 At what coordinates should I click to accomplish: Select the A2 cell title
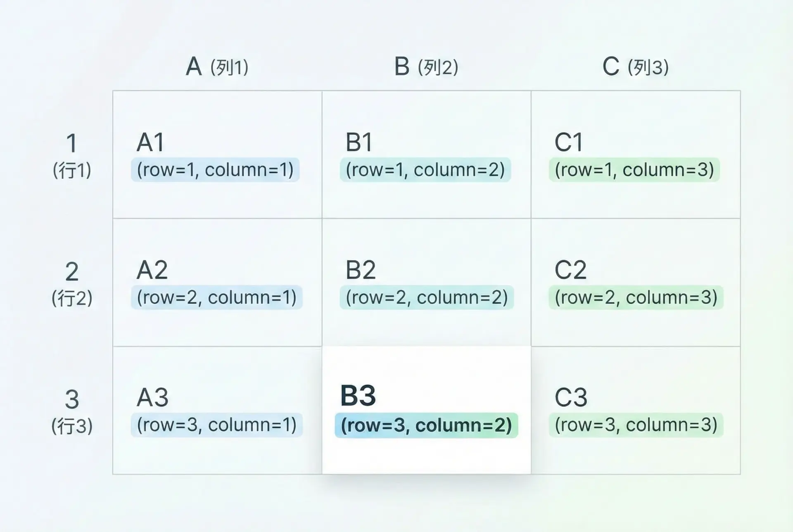(x=152, y=270)
